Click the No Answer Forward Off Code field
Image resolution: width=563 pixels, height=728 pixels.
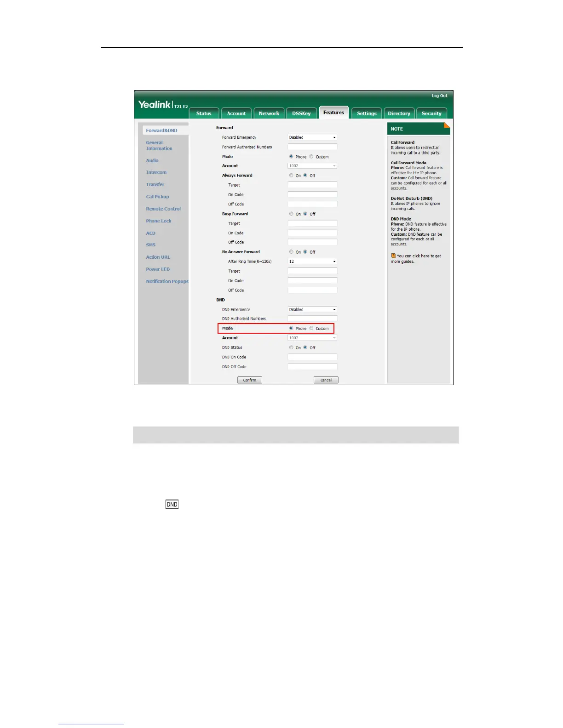312,290
